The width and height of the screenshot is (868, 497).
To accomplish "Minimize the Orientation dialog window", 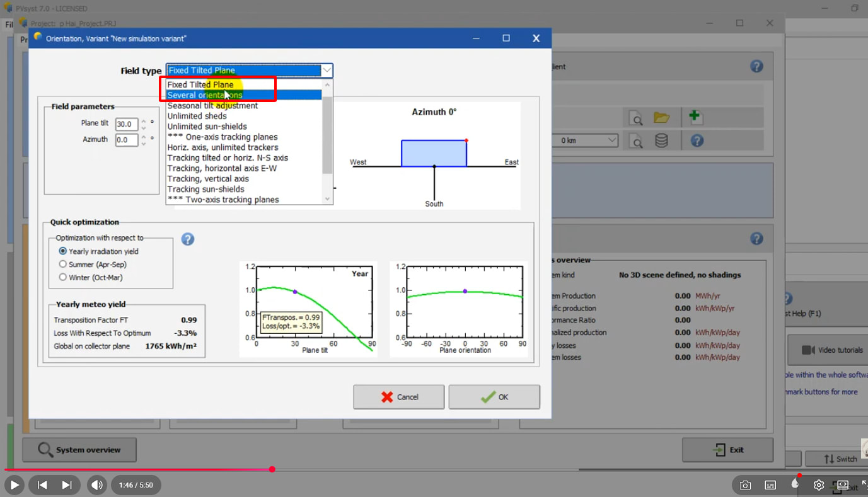I will click(477, 38).
